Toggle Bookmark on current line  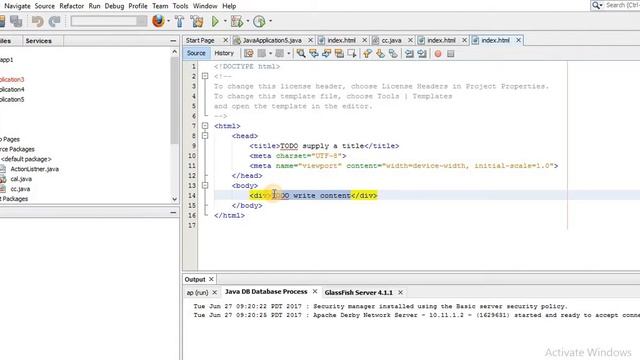coord(393,53)
